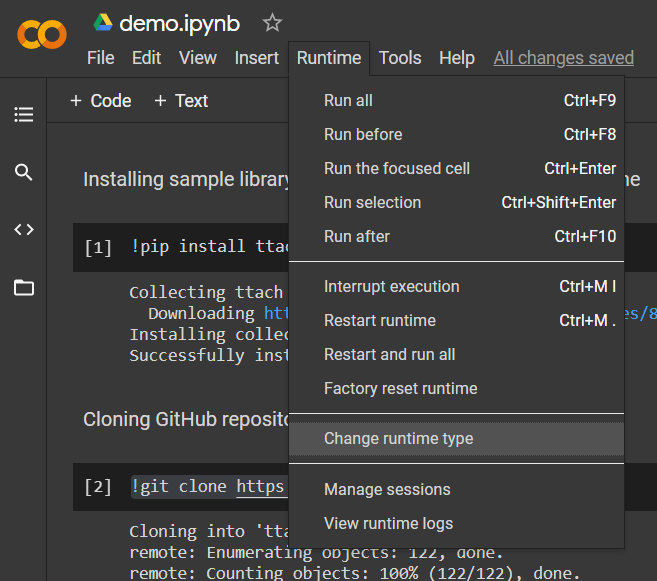Open the search panel icon
Image resolution: width=657 pixels, height=581 pixels.
point(24,172)
